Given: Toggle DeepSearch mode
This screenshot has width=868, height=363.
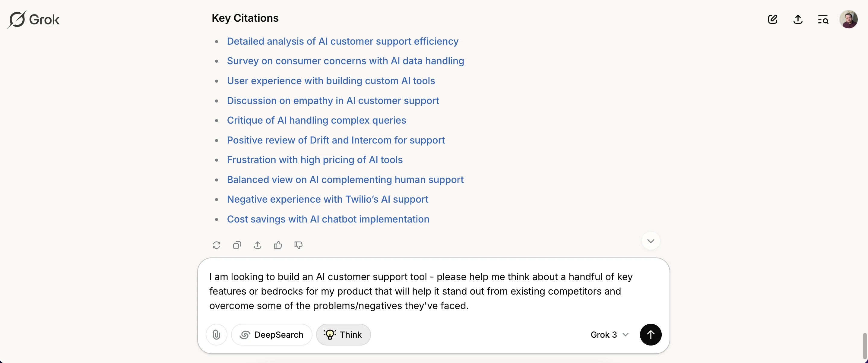Looking at the screenshot, I should tap(271, 335).
